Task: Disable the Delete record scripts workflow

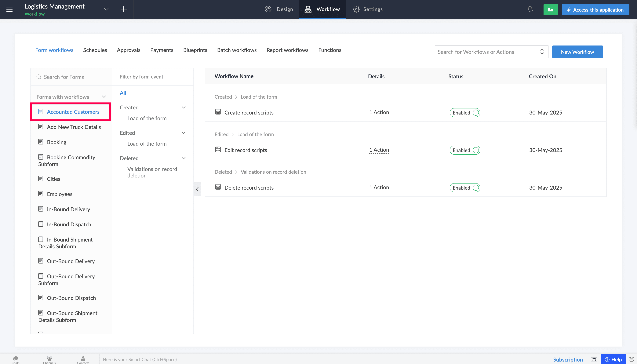Action: tap(465, 187)
